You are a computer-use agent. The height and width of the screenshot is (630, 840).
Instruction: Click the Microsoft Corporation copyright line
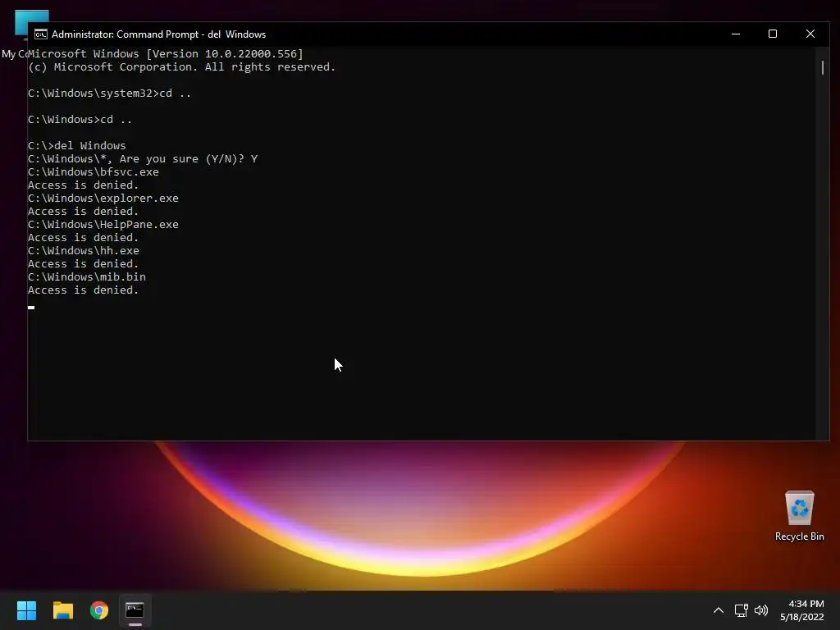pos(181,67)
